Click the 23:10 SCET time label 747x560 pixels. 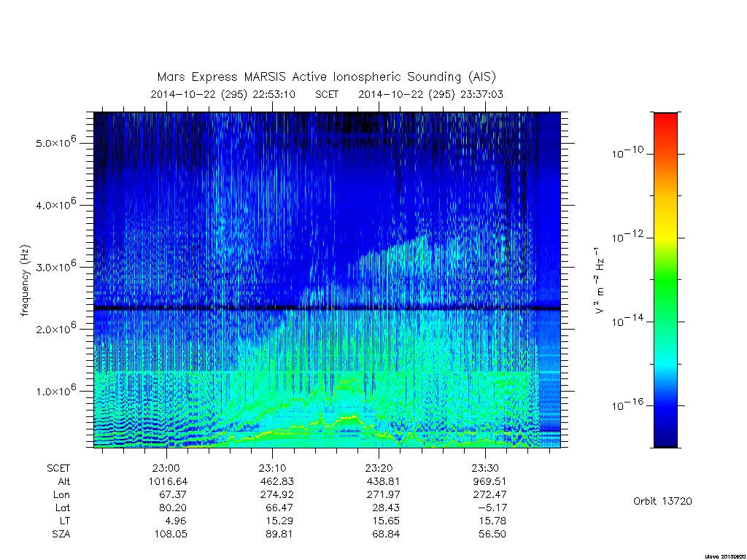273,469
